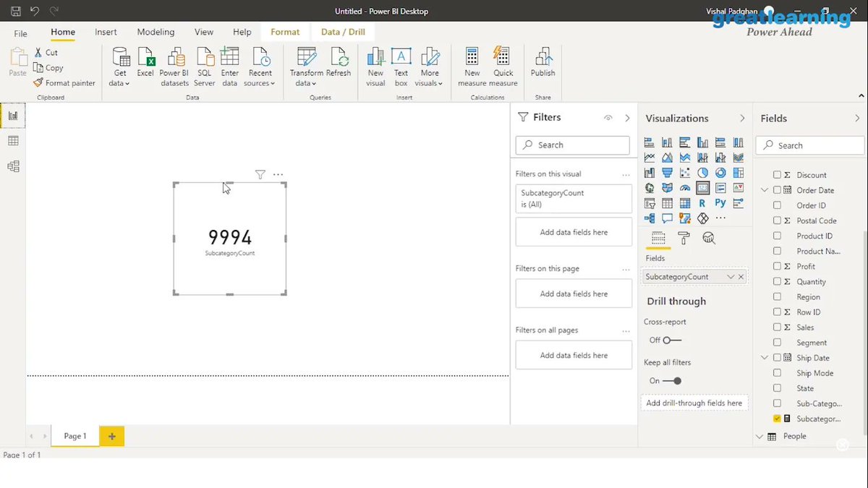Collapse the Visualizations pane with its arrow
The height and width of the screenshot is (488, 868).
[742, 118]
